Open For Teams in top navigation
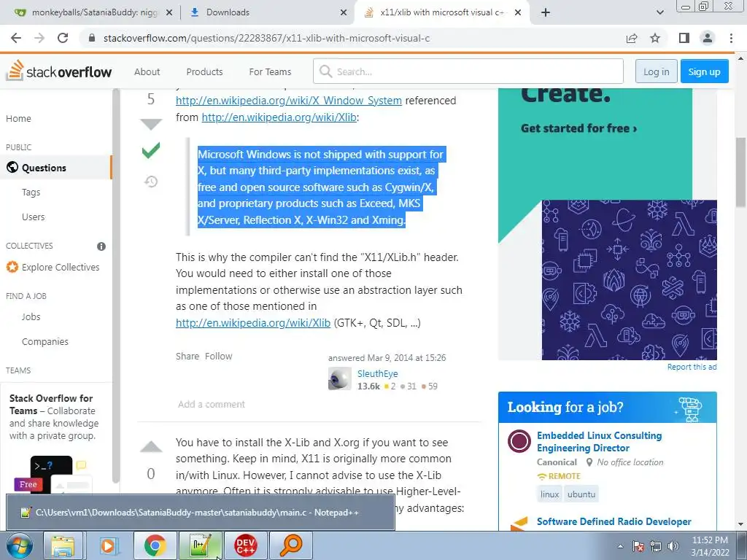The height and width of the screenshot is (560, 747). tap(270, 72)
